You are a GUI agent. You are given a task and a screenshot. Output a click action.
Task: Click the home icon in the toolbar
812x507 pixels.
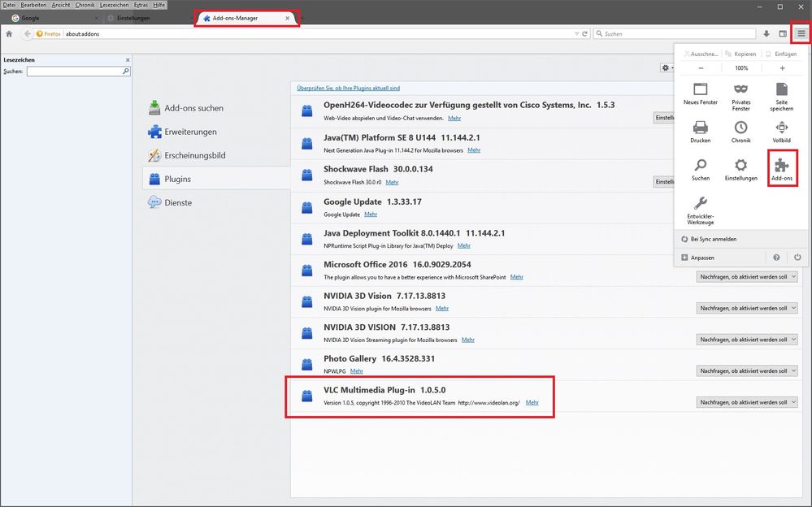(x=9, y=34)
